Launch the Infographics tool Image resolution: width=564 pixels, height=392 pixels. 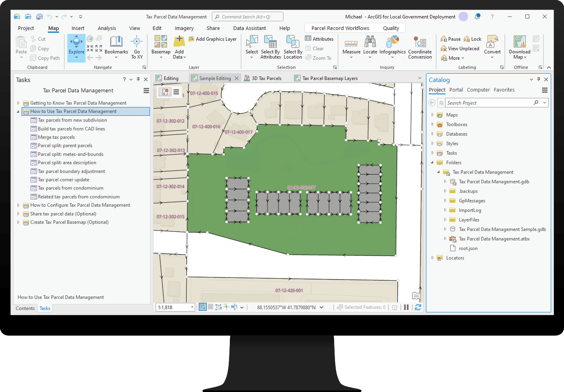pyautogui.click(x=392, y=47)
